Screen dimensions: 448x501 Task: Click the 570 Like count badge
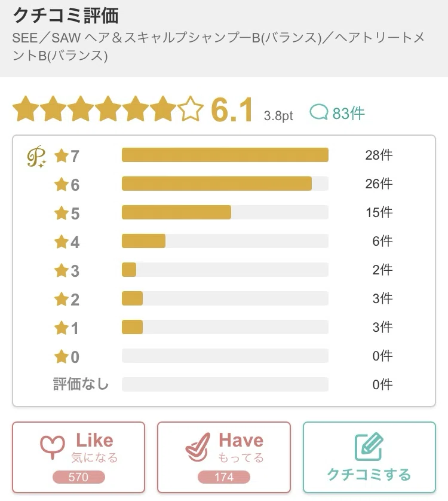coord(79,477)
